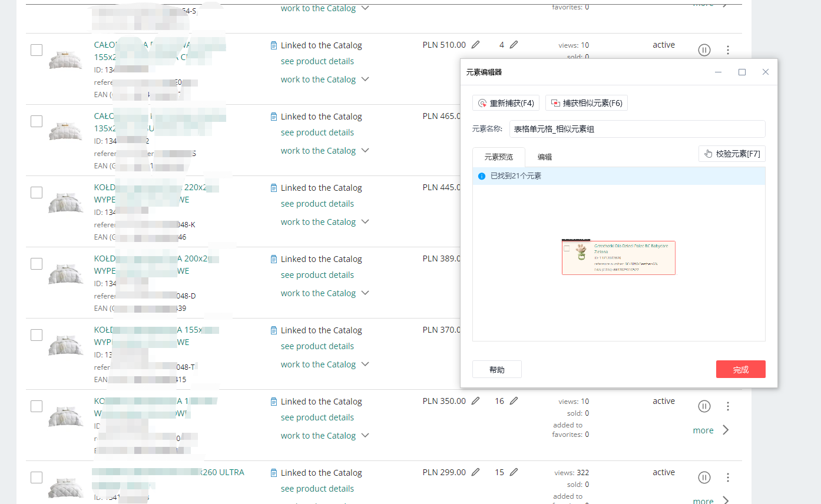Click the 捕获相似元素(F6) button
The width and height of the screenshot is (821, 504).
pyautogui.click(x=587, y=103)
